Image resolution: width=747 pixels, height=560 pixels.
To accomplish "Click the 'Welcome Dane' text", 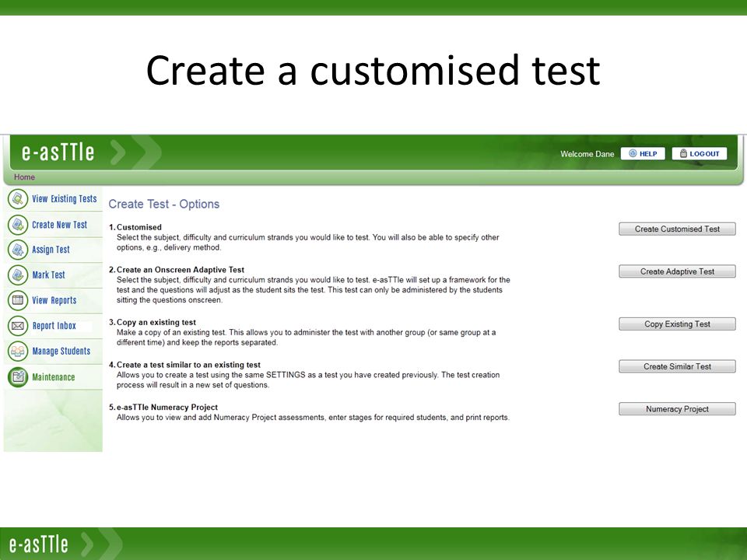I will [x=587, y=154].
